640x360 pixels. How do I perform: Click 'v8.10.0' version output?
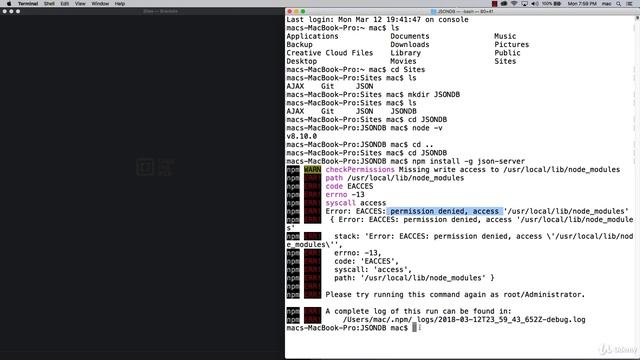(301, 136)
